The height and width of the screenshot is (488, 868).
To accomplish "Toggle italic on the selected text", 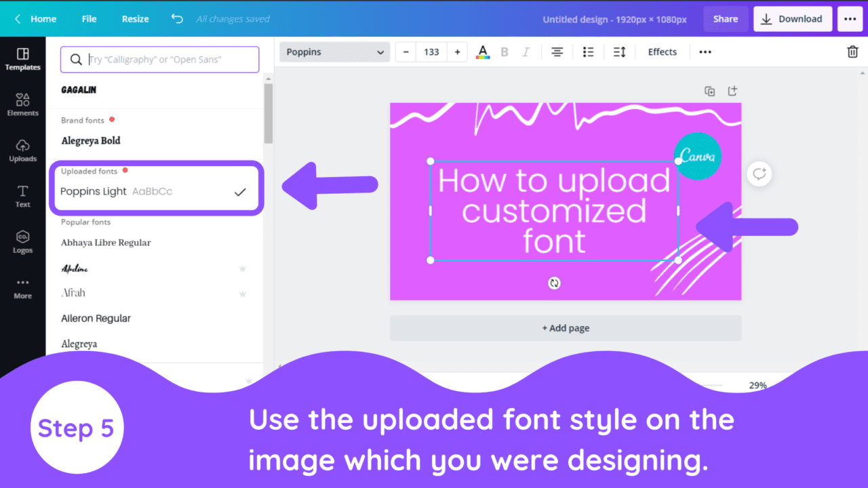I will tap(526, 52).
